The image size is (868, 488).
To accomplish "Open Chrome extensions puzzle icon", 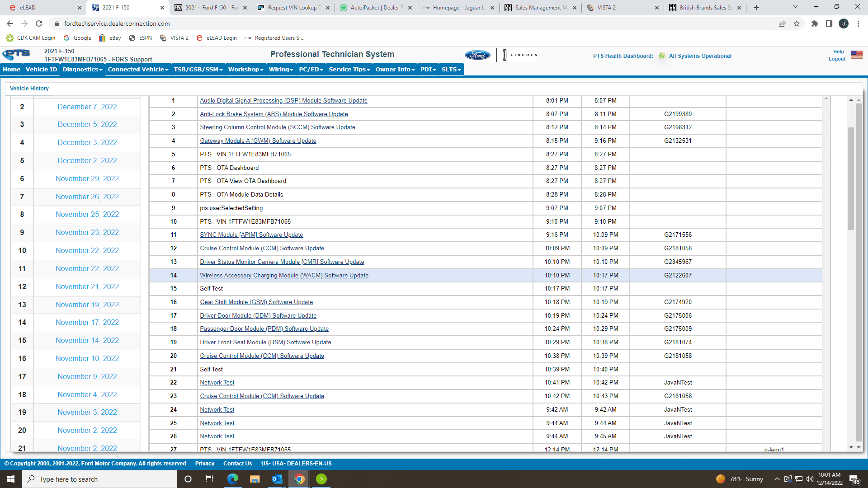I will pyautogui.click(x=815, y=23).
